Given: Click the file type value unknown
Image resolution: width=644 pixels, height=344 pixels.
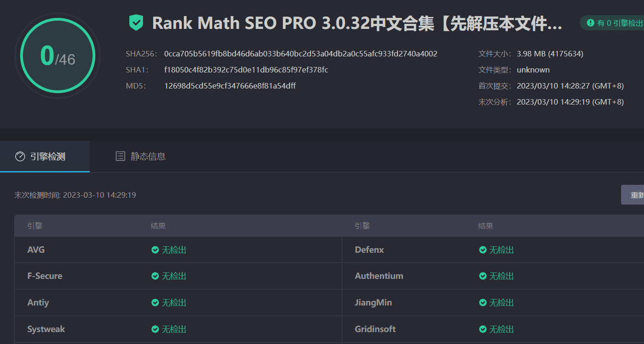Looking at the screenshot, I should pos(533,70).
